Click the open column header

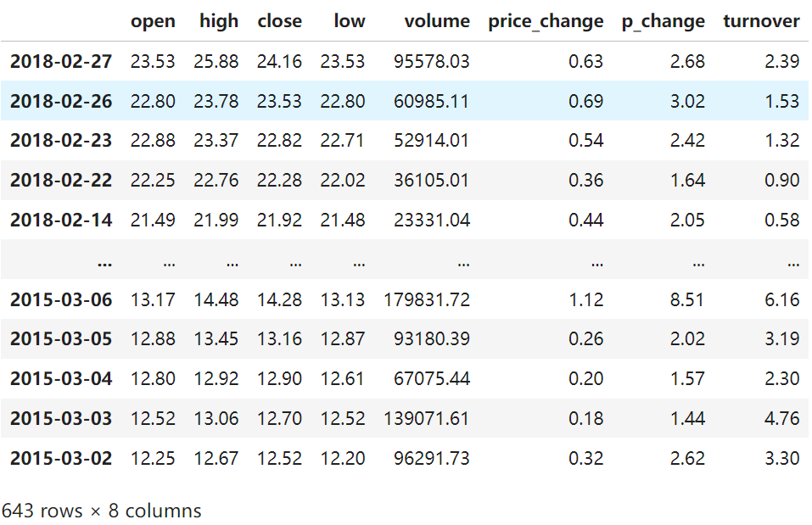[x=153, y=21]
